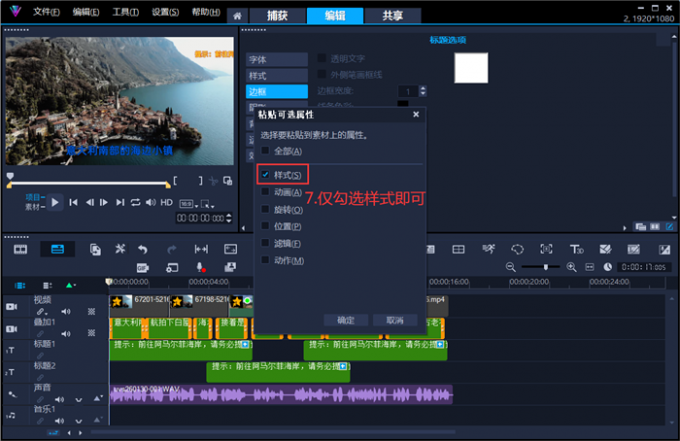Cancel the paste attributes dialog via 取消
This screenshot has width=680, height=441.
click(x=395, y=320)
